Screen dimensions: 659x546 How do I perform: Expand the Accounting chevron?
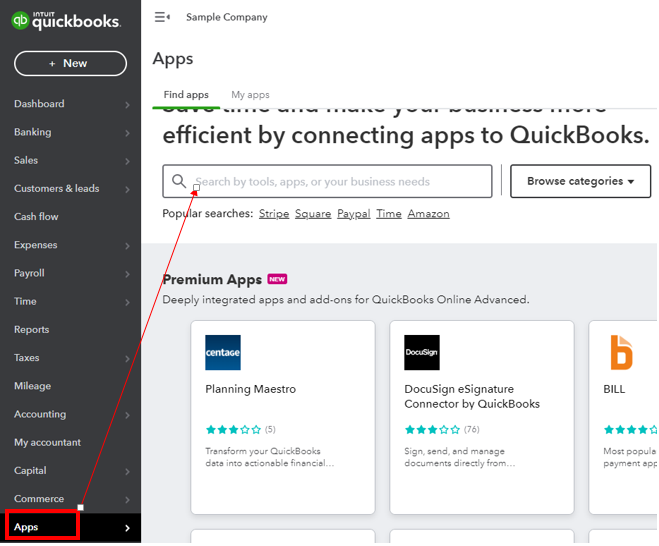tap(127, 415)
